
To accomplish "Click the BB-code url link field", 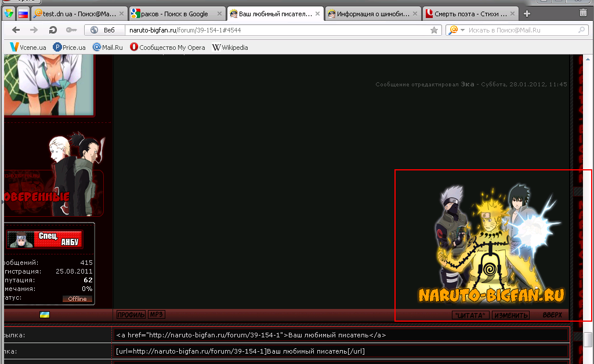I will tap(341, 351).
